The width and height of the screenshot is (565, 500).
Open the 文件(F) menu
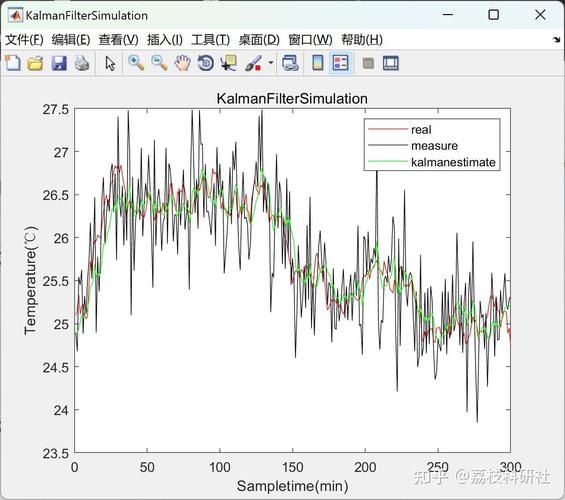point(24,40)
